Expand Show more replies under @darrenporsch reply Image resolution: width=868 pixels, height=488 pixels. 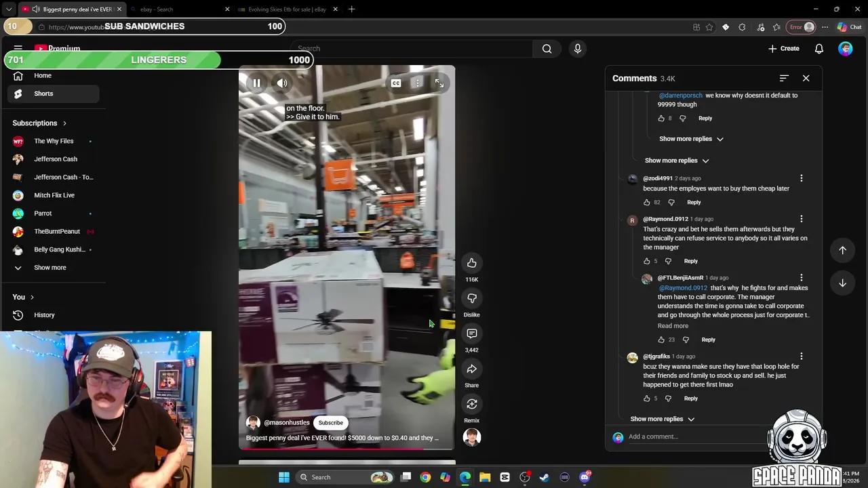(x=692, y=139)
